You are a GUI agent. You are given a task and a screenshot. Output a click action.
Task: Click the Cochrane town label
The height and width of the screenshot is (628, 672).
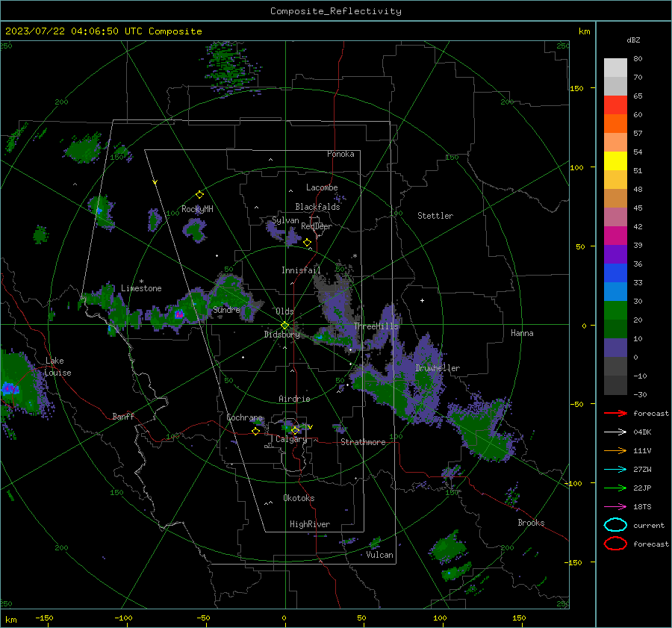[244, 417]
